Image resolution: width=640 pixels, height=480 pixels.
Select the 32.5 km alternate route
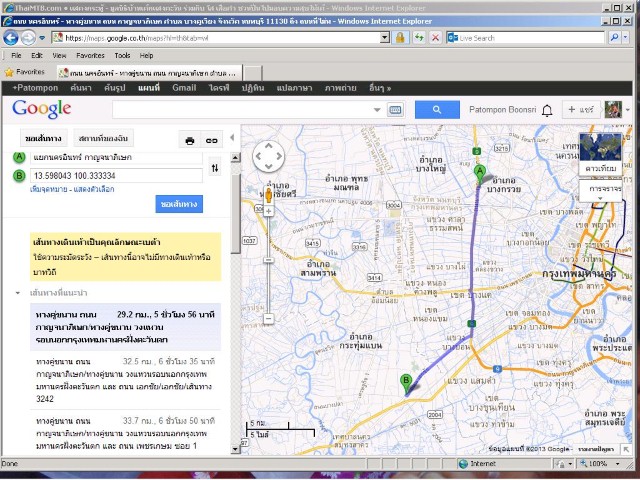pyautogui.click(x=126, y=380)
